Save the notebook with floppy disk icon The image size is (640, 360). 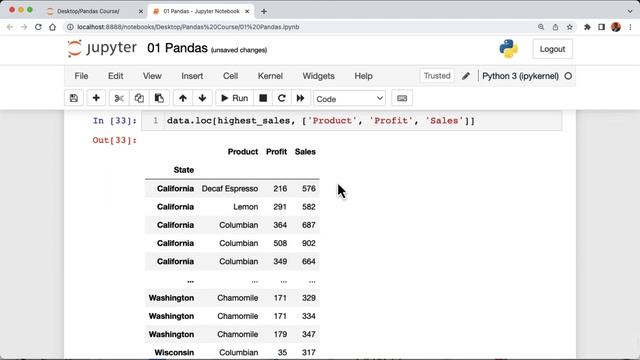tap(74, 98)
